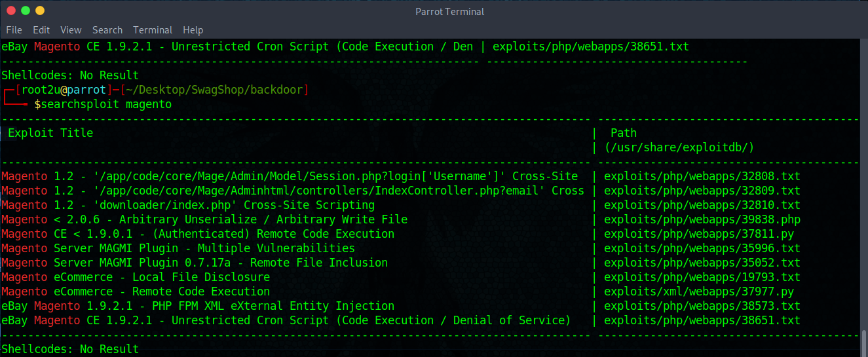This screenshot has height=357, width=868.
Task: Click the Magento 1.2 Session.php Cross-Site row
Action: point(290,176)
